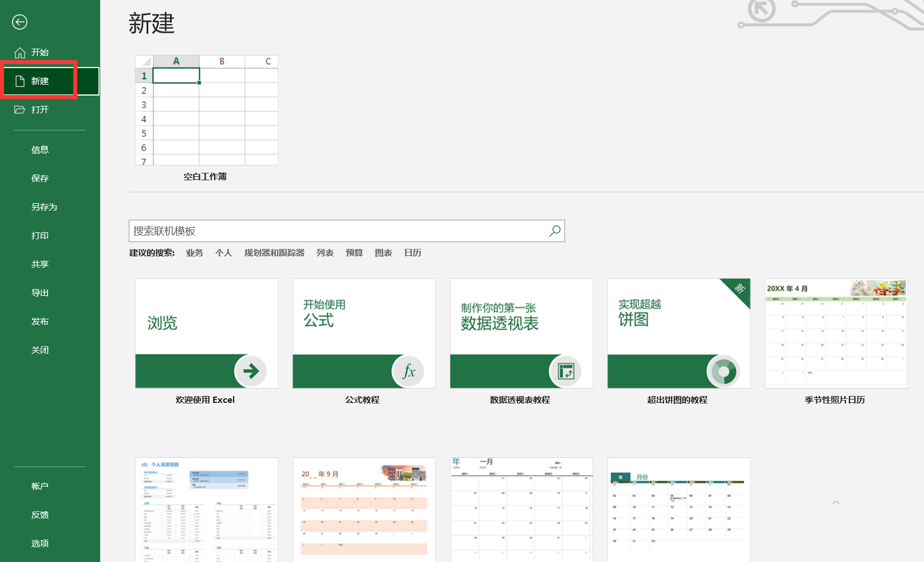Image resolution: width=924 pixels, height=562 pixels.
Task: Click 发布 in the sidebar
Action: (x=40, y=321)
